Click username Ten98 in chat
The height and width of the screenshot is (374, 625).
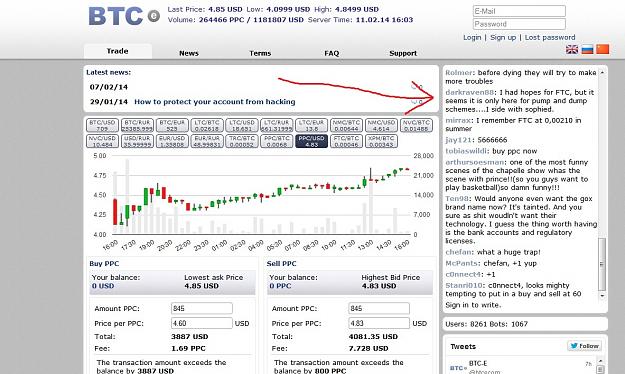pyautogui.click(x=457, y=199)
